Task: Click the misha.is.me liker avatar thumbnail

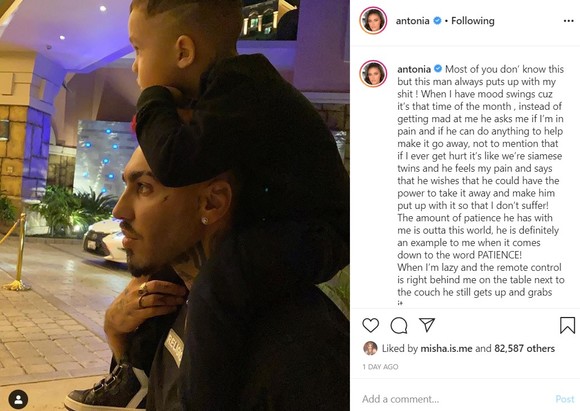Action: coord(370,348)
